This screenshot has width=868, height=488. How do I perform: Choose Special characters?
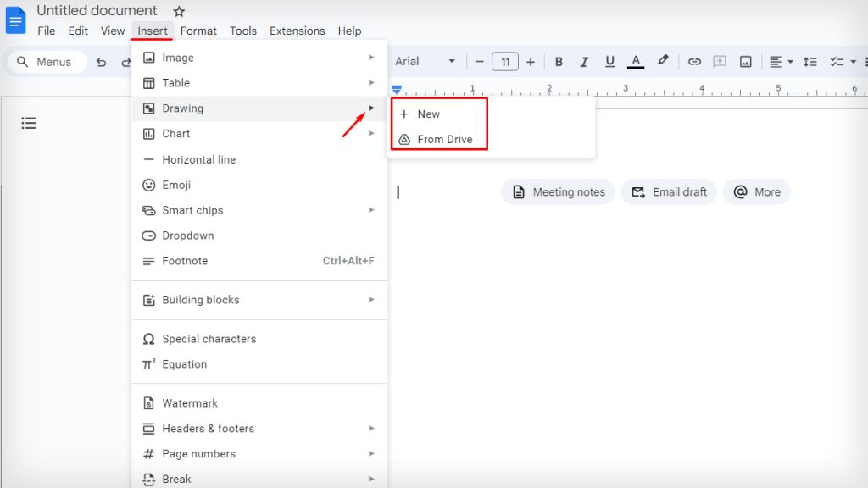coord(259,339)
